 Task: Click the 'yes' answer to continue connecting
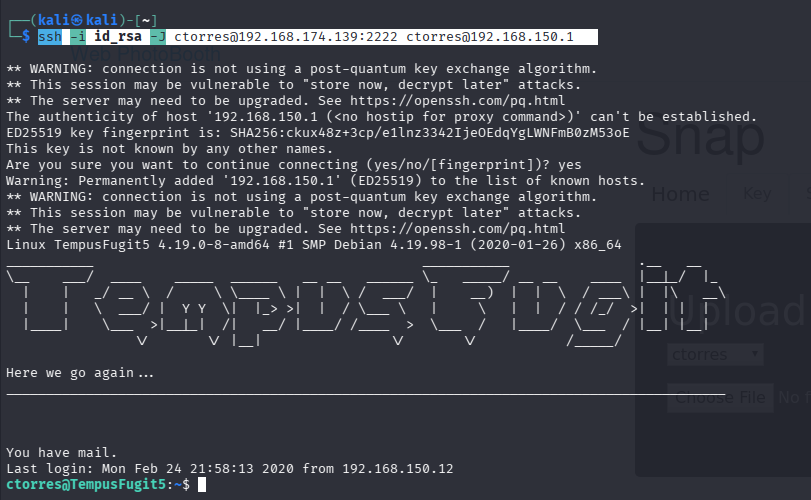point(569,165)
